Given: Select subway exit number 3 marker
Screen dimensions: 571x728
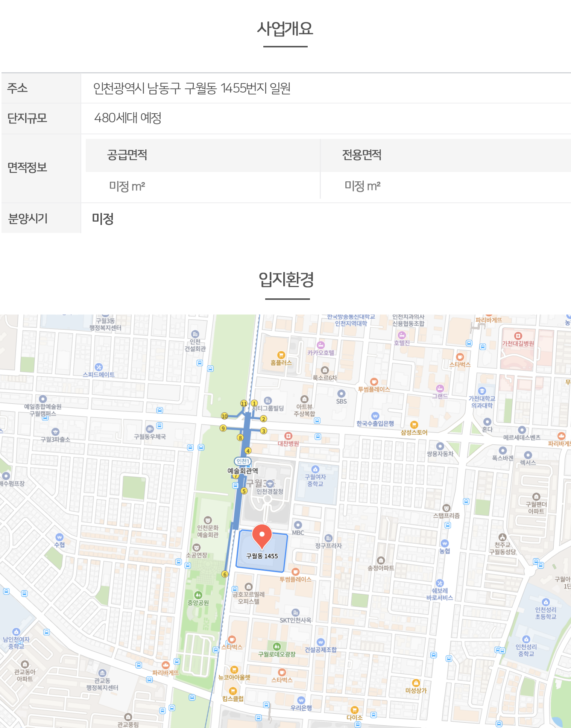Looking at the screenshot, I should point(264,431).
